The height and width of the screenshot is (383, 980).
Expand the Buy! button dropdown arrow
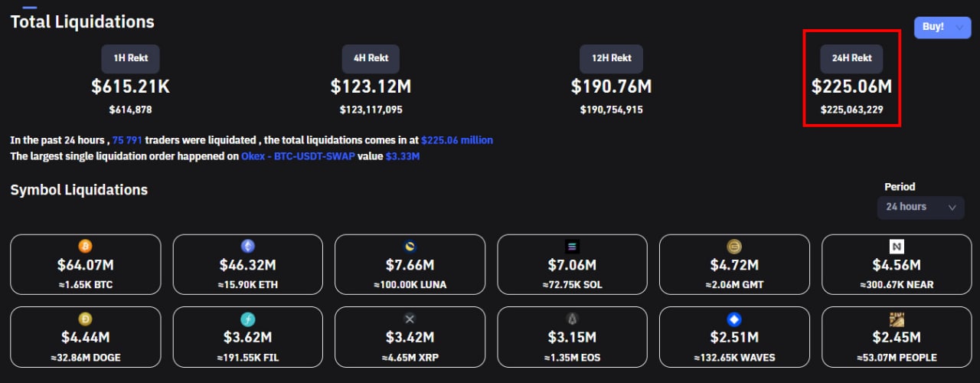click(x=959, y=28)
